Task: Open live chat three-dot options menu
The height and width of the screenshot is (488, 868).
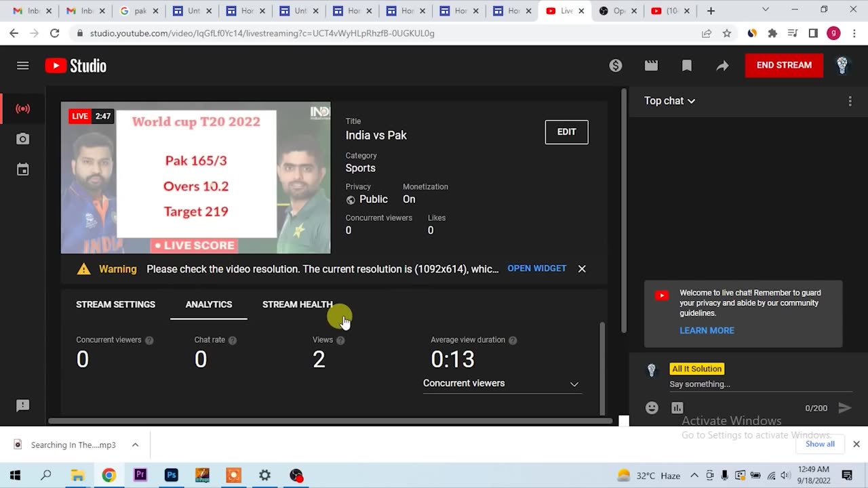Action: 850,101
